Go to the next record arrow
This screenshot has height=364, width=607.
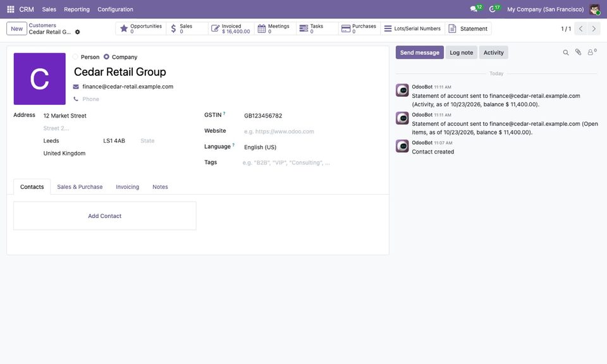click(594, 28)
